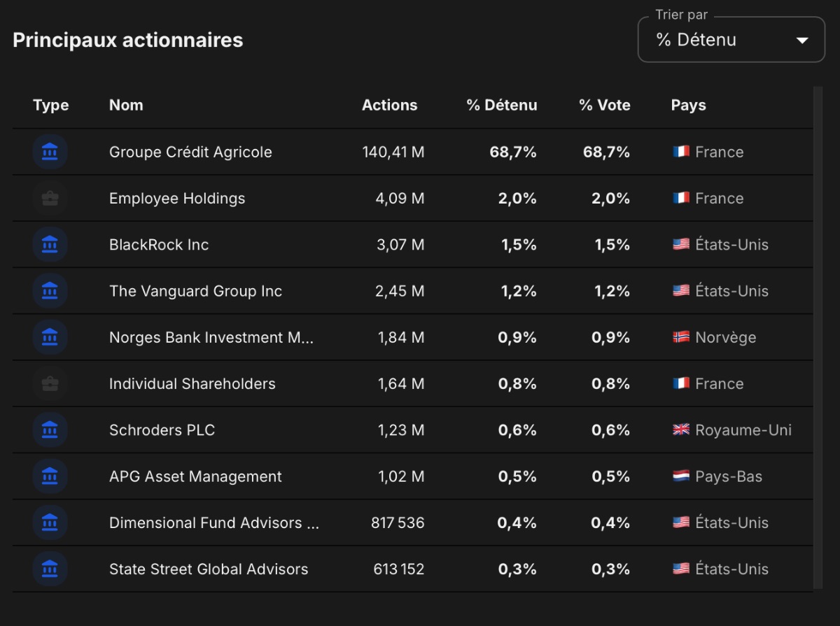Select the Dimensional Fund Advisors name
The image size is (840, 626).
coord(214,522)
